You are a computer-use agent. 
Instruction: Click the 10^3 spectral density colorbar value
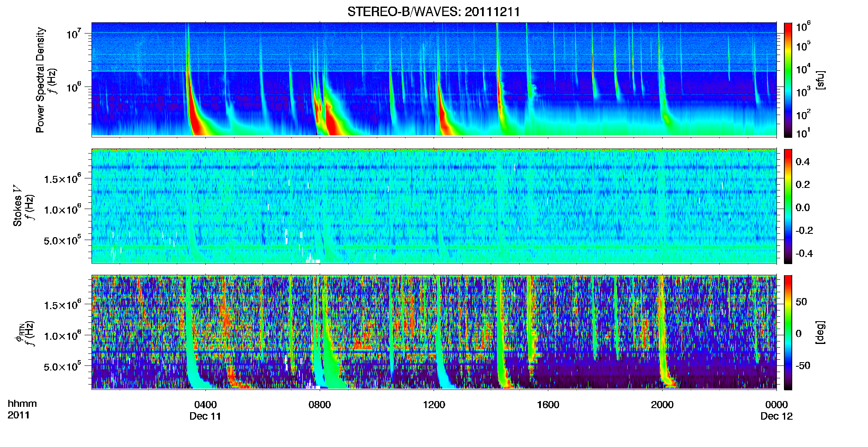(803, 92)
